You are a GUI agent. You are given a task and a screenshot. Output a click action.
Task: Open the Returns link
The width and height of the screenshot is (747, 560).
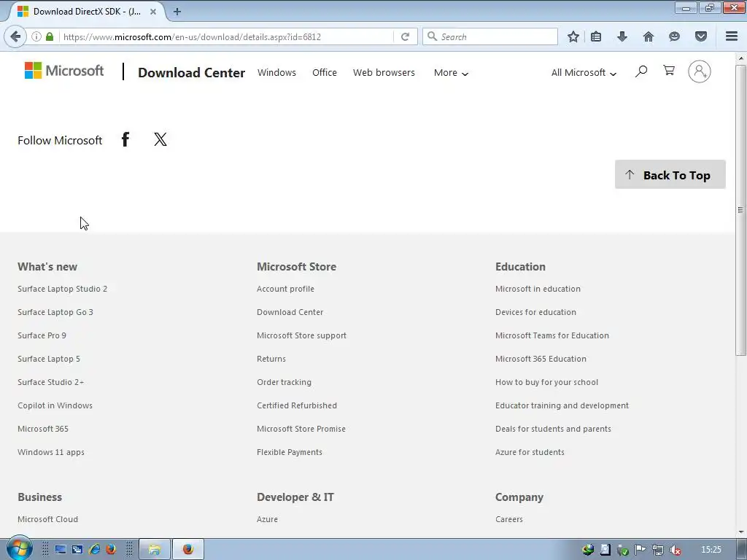271,359
